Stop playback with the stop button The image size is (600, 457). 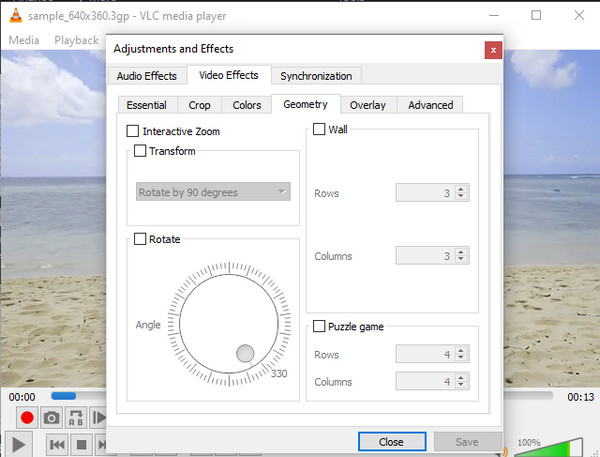coord(81,445)
